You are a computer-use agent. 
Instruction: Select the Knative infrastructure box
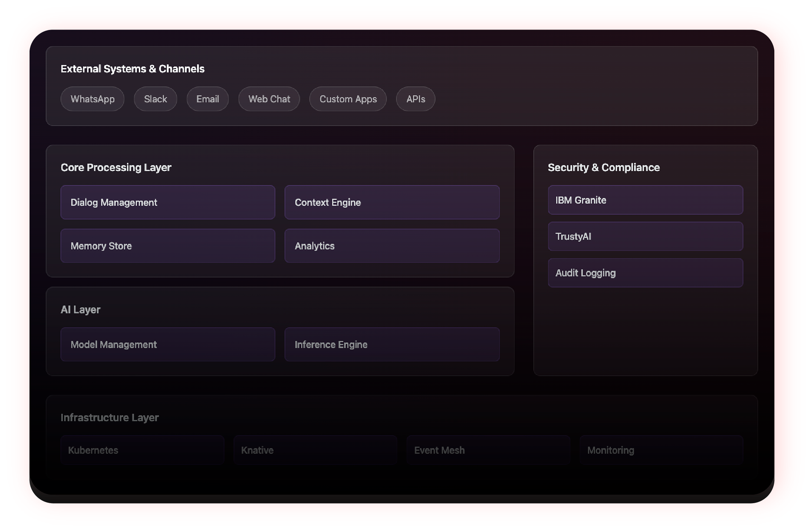click(x=315, y=450)
